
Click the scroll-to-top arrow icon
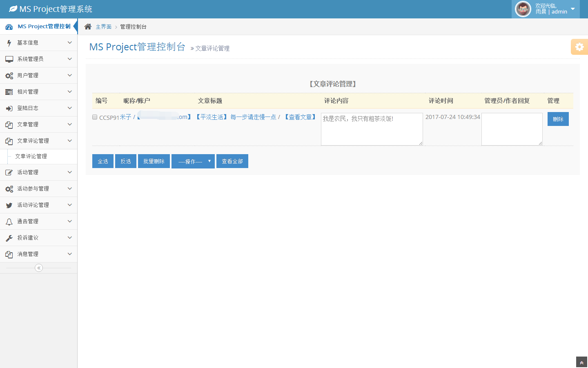pos(581,363)
